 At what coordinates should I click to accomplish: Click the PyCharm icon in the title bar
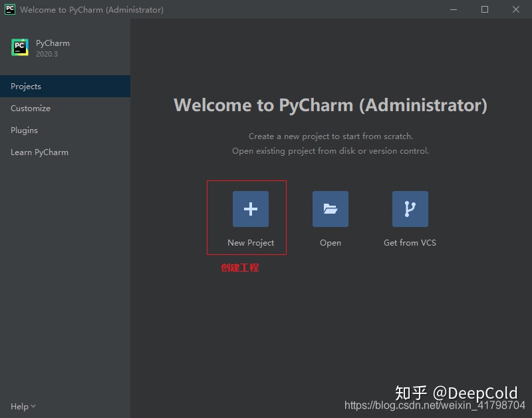point(10,9)
